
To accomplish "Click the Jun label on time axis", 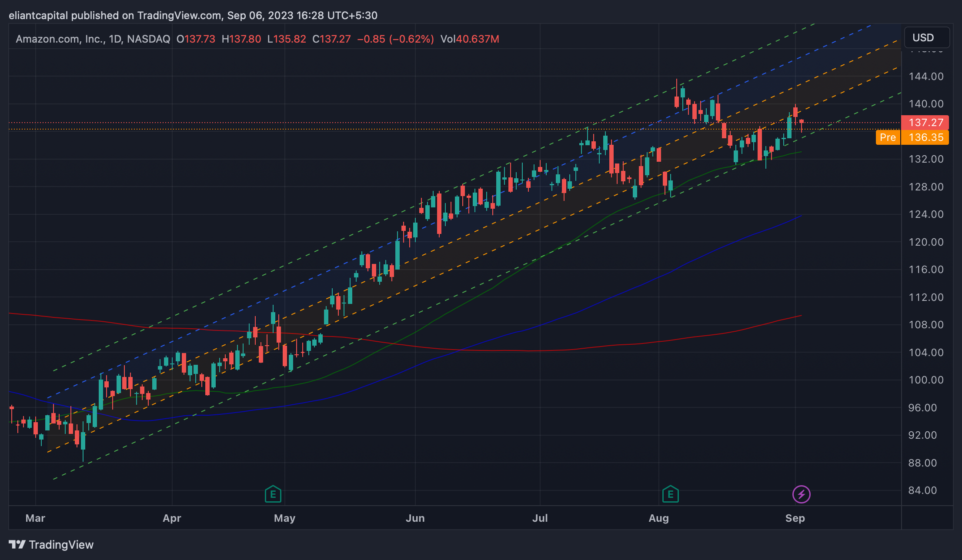I will pyautogui.click(x=415, y=518).
